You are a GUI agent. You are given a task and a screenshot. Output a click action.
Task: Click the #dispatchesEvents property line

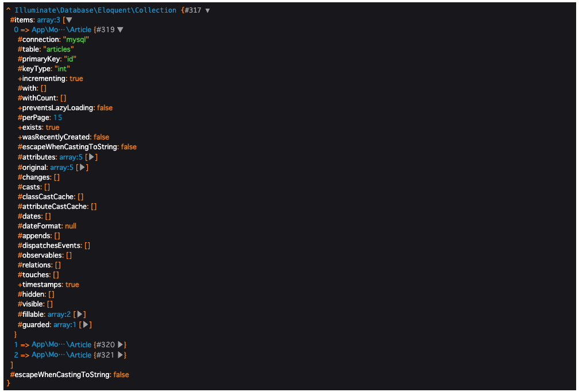(54, 246)
